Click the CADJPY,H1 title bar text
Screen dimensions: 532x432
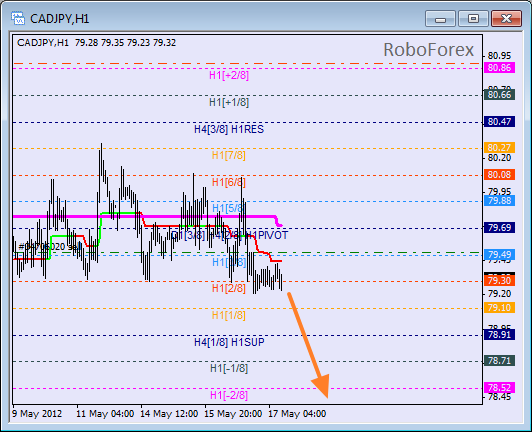click(x=60, y=19)
